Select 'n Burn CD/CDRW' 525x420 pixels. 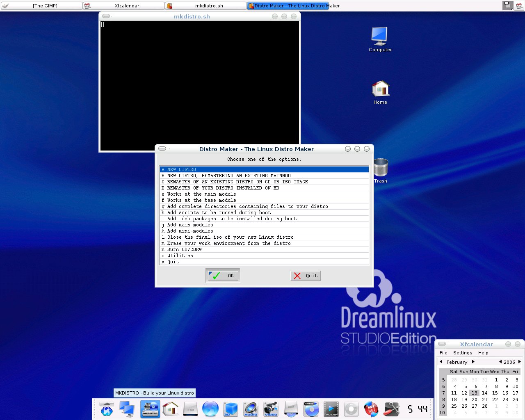click(264, 249)
